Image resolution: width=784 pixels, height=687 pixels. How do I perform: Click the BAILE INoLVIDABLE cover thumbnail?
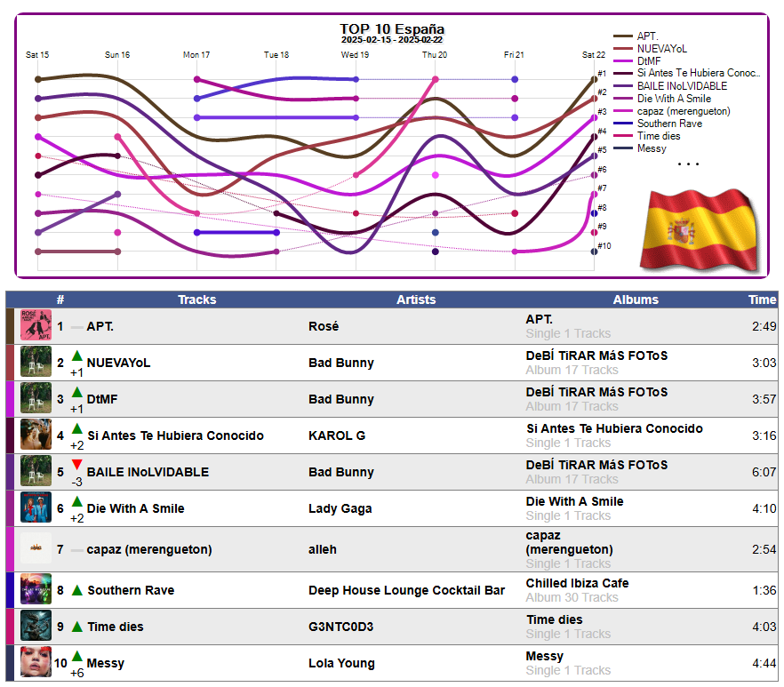click(36, 471)
